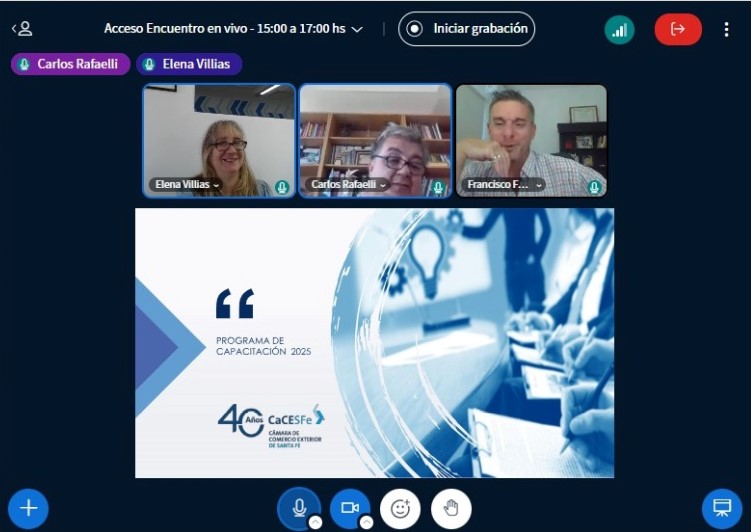Viewport: 751px width, 532px height.
Task: Toggle the users list panel icon
Action: 22,29
